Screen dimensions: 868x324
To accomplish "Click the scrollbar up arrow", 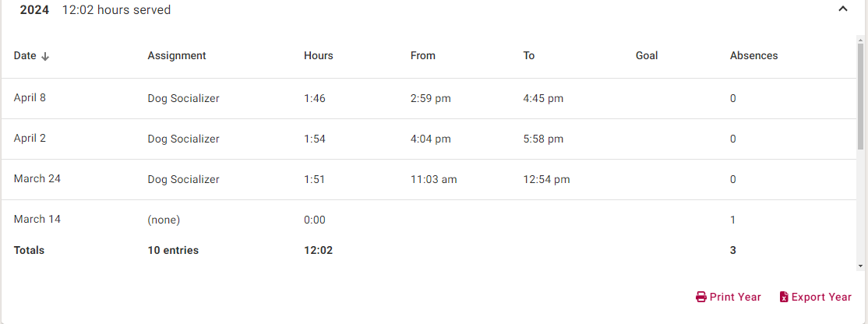I will (860, 39).
